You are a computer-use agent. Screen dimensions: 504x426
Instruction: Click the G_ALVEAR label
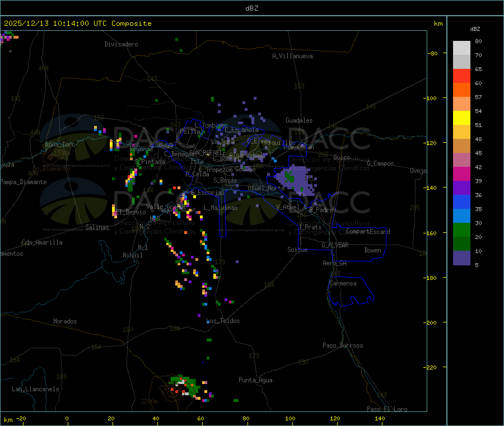point(335,245)
